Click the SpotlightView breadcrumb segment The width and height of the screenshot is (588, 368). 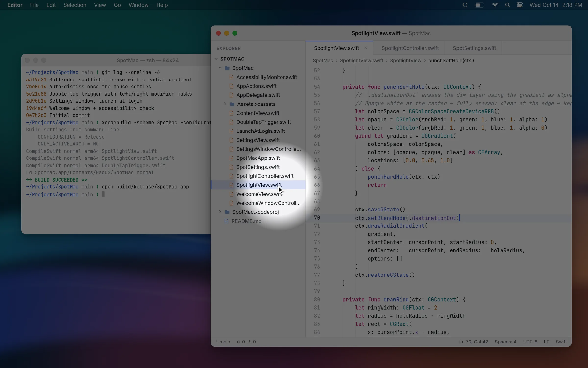[x=405, y=60]
